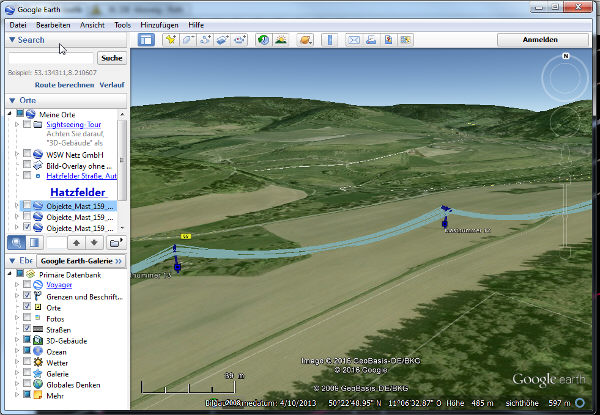Screen dimensions: 600x415
Task: Open the Verlauf history link
Action: (112, 85)
